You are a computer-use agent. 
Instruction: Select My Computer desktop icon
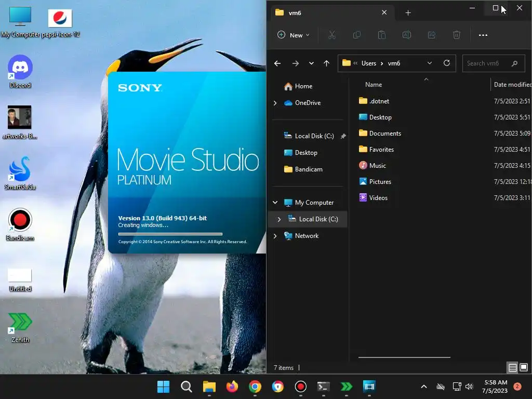point(20,22)
